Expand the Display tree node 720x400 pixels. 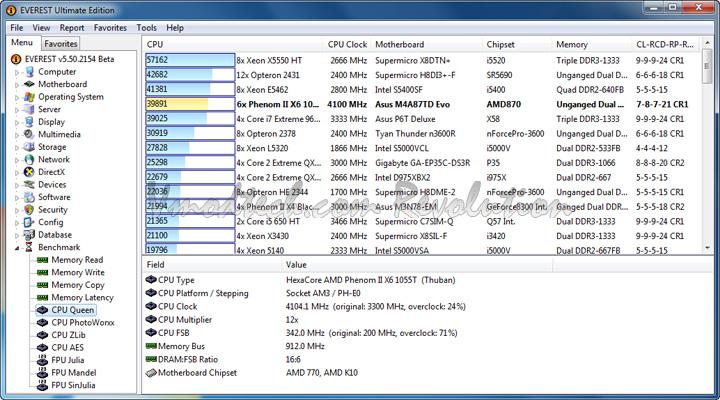point(17,123)
